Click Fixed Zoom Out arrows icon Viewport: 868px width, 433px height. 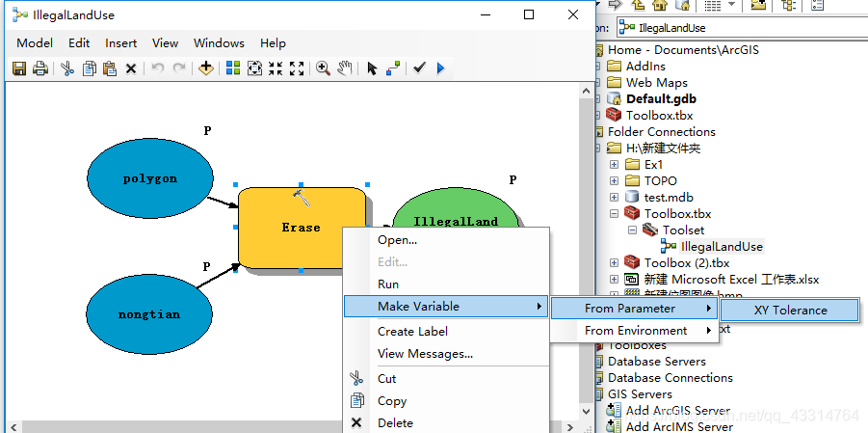(x=297, y=68)
